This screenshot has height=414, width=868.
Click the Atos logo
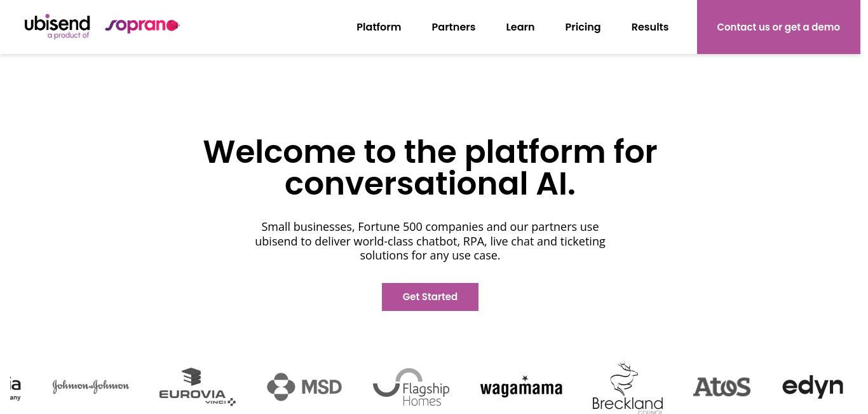(x=722, y=387)
